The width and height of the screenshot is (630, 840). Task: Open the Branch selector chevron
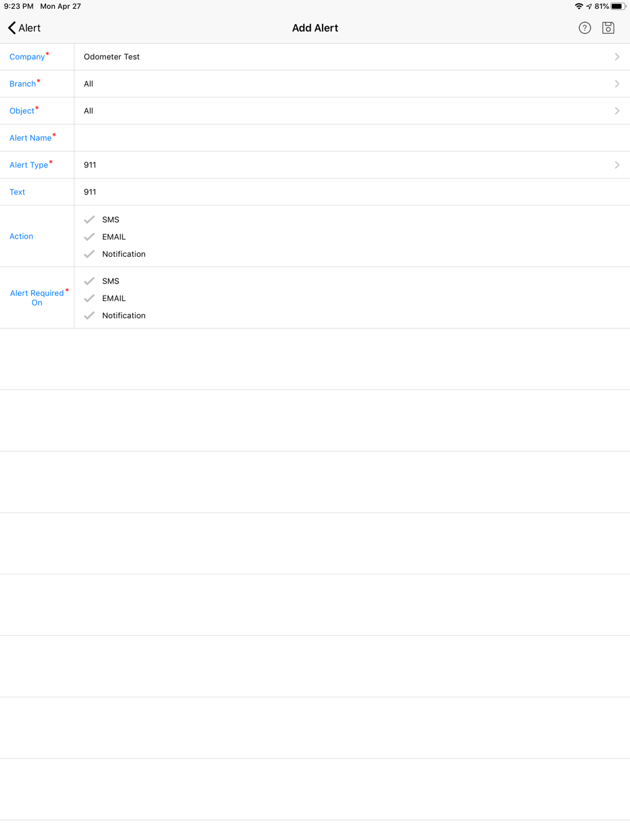click(617, 84)
